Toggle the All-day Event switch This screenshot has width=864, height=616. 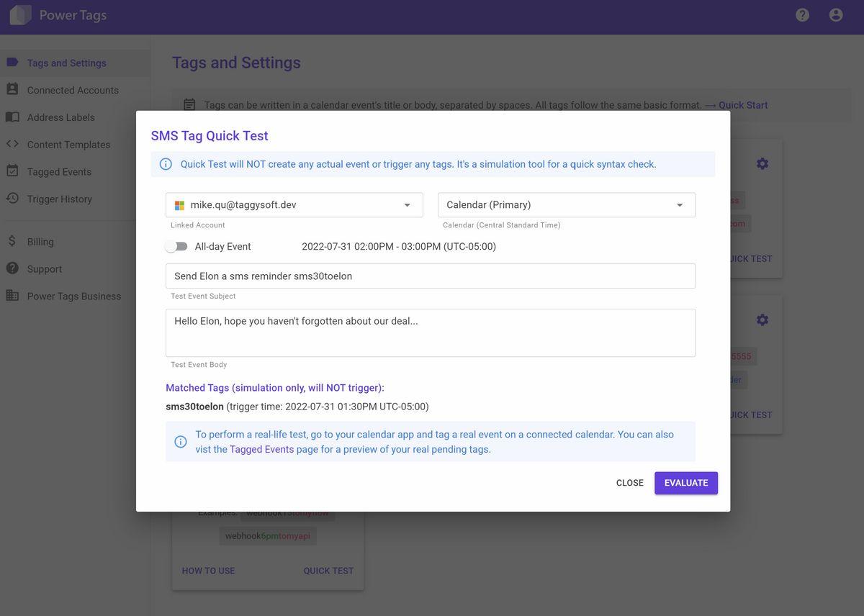point(176,246)
